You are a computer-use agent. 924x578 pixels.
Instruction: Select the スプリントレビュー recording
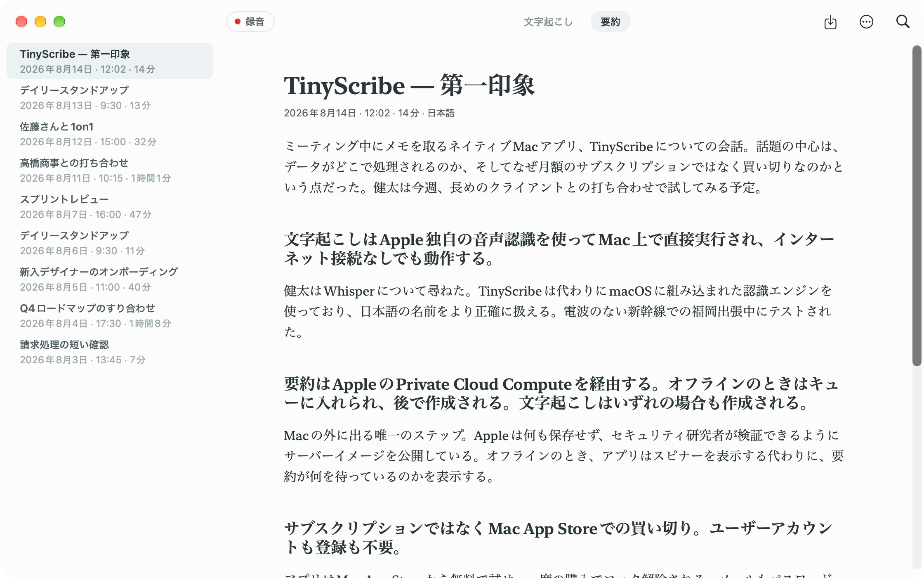pos(110,206)
